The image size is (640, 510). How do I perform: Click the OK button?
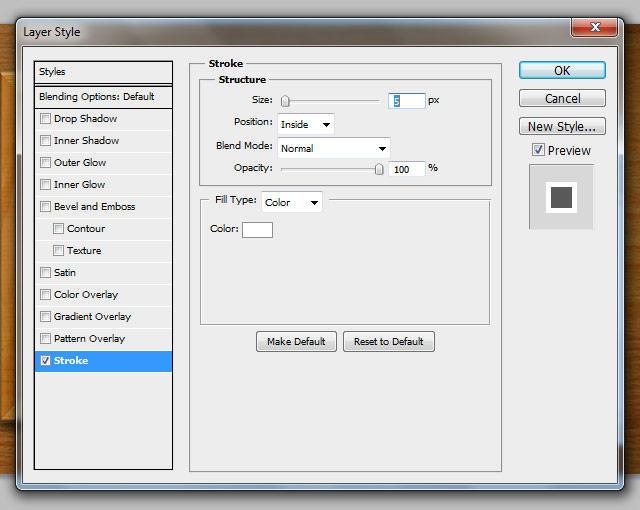click(562, 71)
